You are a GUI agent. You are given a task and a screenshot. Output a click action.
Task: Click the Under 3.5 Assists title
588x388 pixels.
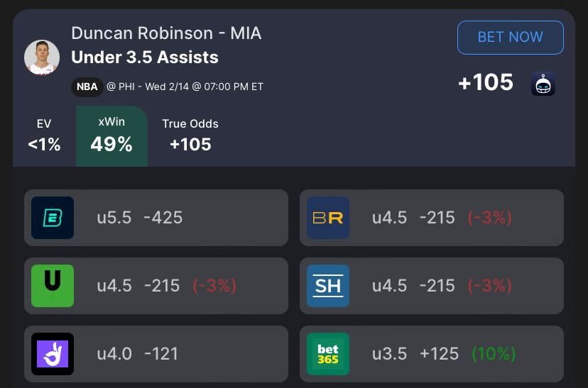pos(145,57)
